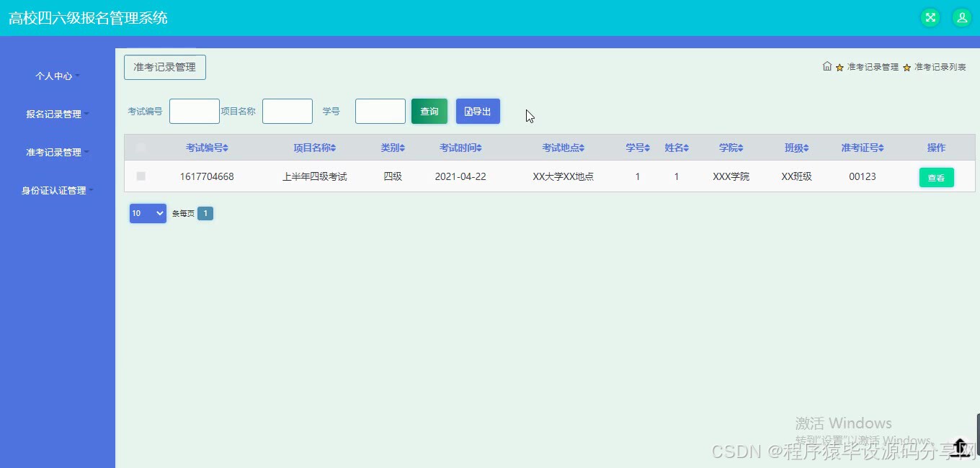Sort by 考试地点 column arrow
Image resolution: width=980 pixels, height=468 pixels.
click(582, 148)
